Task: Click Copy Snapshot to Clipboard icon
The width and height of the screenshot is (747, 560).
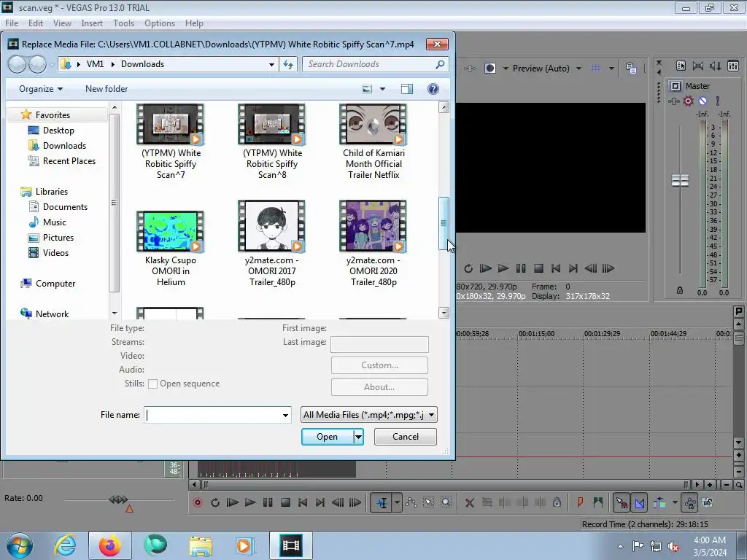Action: click(631, 68)
